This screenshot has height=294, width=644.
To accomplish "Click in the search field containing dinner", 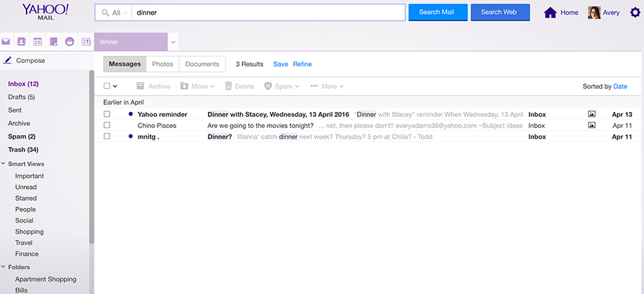I will click(266, 13).
